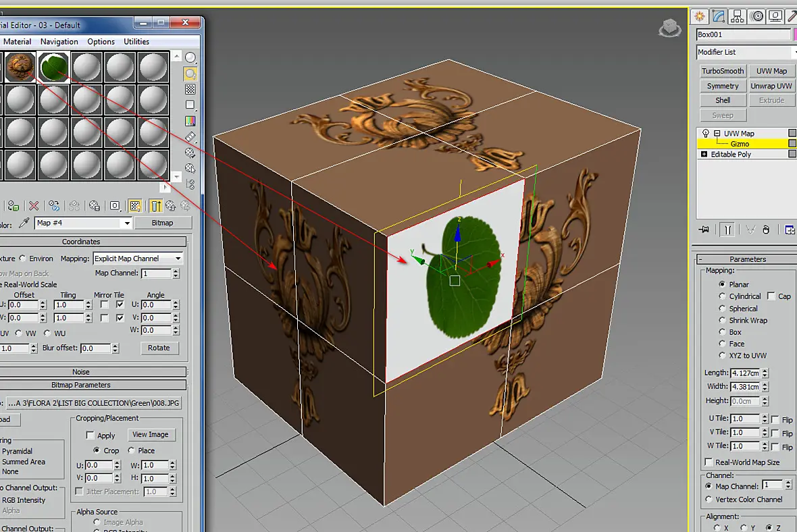This screenshot has width=797, height=532.
Task: Click the Make Material Copy icon
Action: tap(54, 206)
